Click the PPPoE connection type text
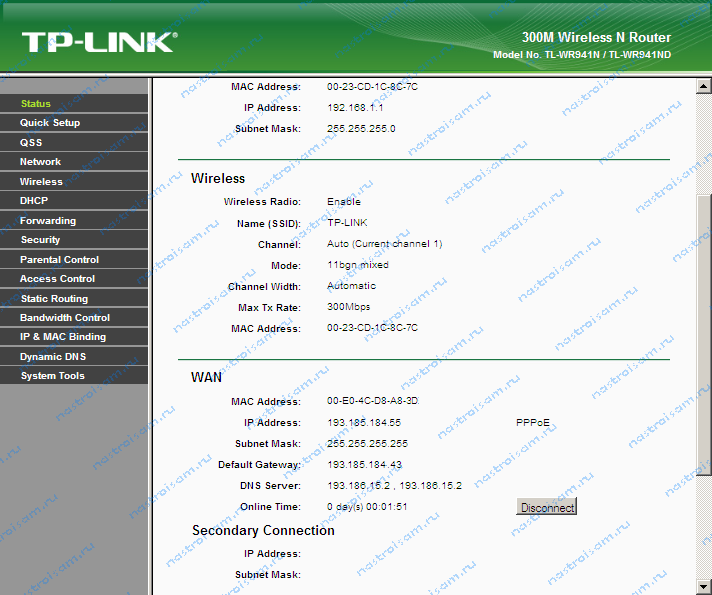712x595 pixels. pyautogui.click(x=533, y=422)
